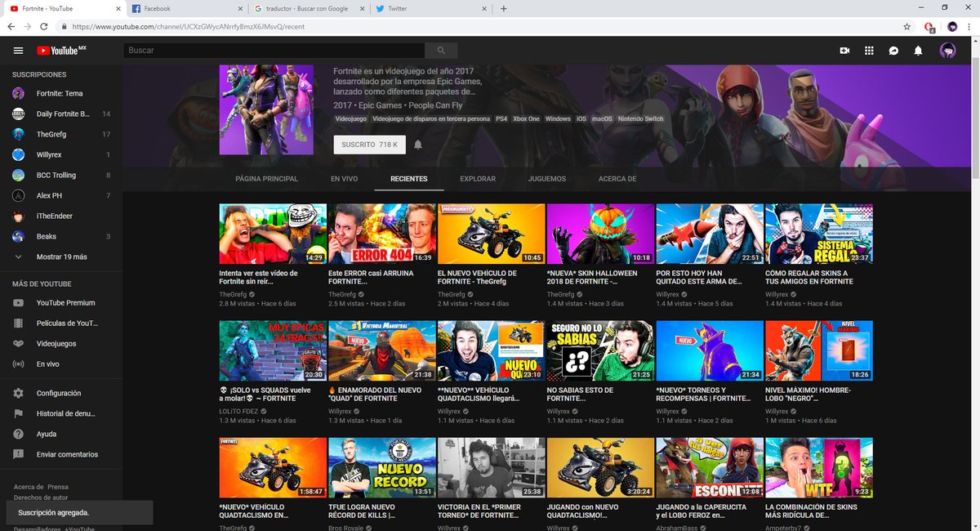The image size is (980, 531).
Task: Open Fortnite: Tema subscription
Action: click(x=61, y=93)
